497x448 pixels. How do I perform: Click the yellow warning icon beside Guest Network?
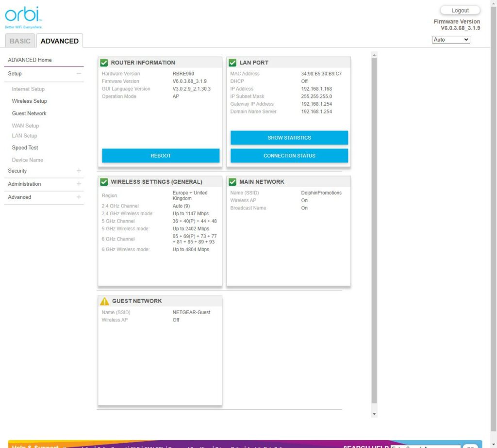pos(104,301)
